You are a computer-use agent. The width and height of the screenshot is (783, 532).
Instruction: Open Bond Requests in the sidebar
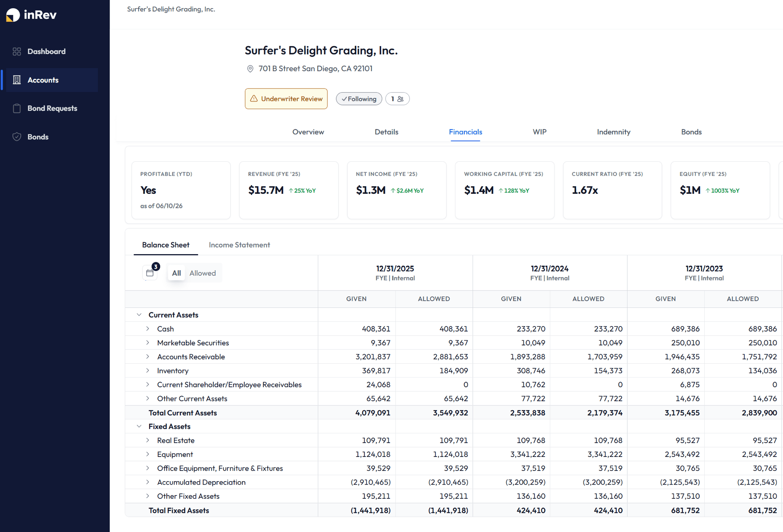[52, 108]
